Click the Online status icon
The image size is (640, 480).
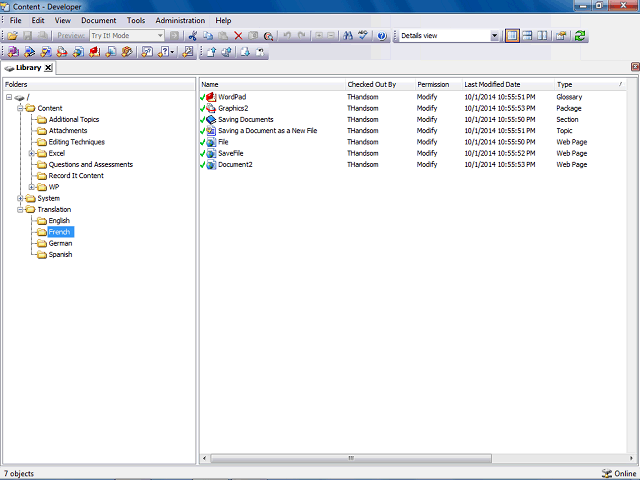click(x=607, y=473)
